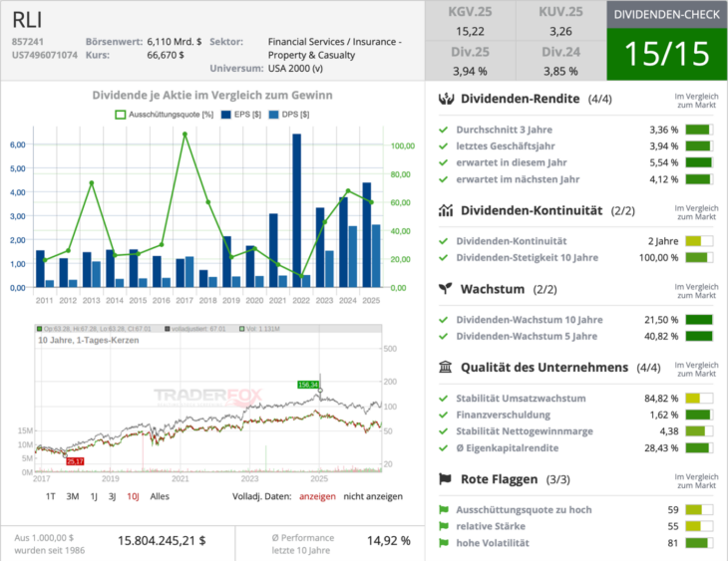The width and height of the screenshot is (728, 561).
Task: Click the 156,34 high price marker
Action: click(308, 385)
